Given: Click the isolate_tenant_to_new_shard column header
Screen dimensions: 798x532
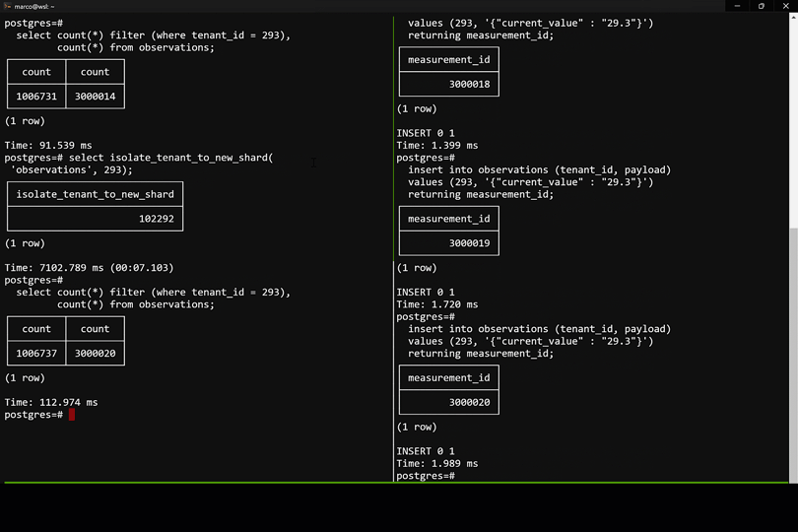Looking at the screenshot, I should [x=96, y=194].
